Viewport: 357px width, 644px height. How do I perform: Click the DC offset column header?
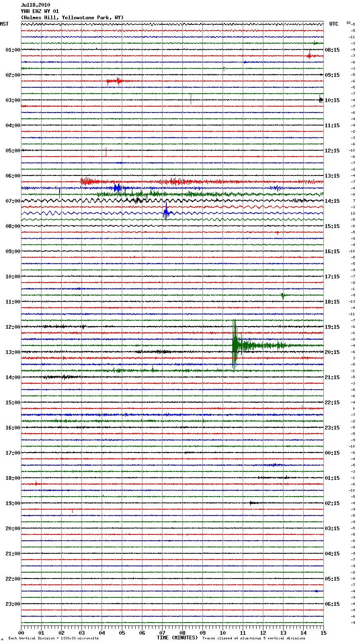(349, 23)
